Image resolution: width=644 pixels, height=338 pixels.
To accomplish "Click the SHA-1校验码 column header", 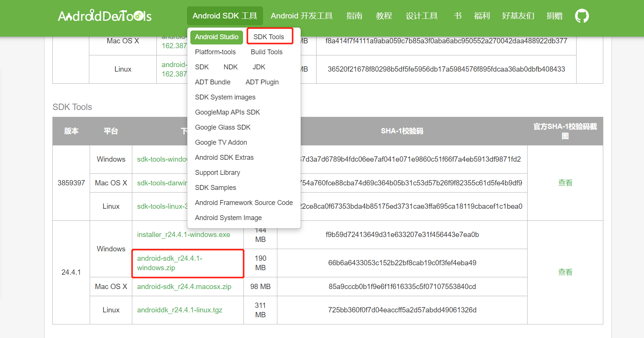I will pos(402,131).
